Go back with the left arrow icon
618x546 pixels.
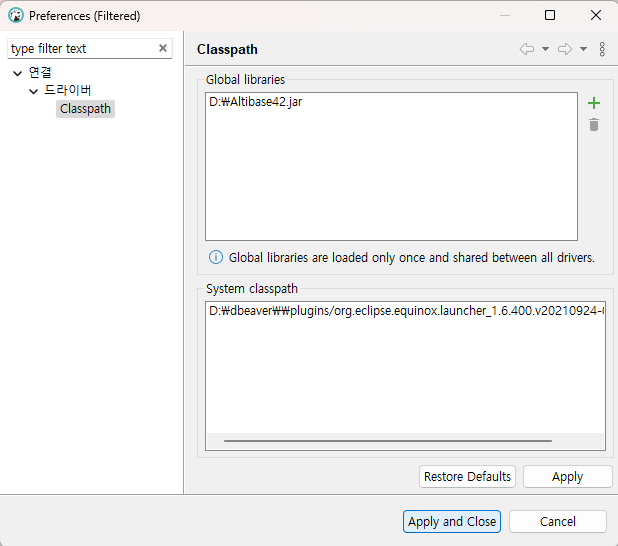click(x=527, y=49)
